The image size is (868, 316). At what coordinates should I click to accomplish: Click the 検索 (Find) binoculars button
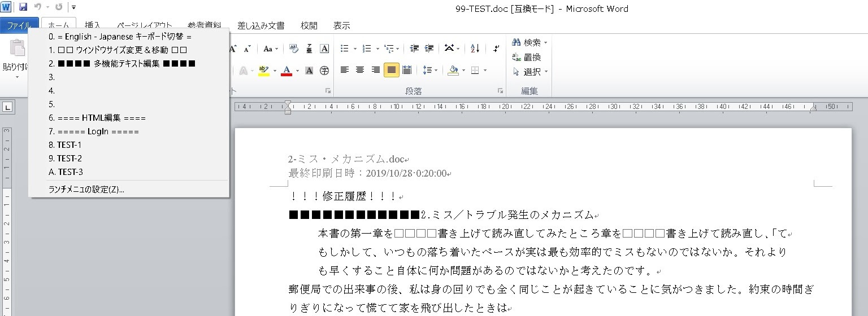530,42
